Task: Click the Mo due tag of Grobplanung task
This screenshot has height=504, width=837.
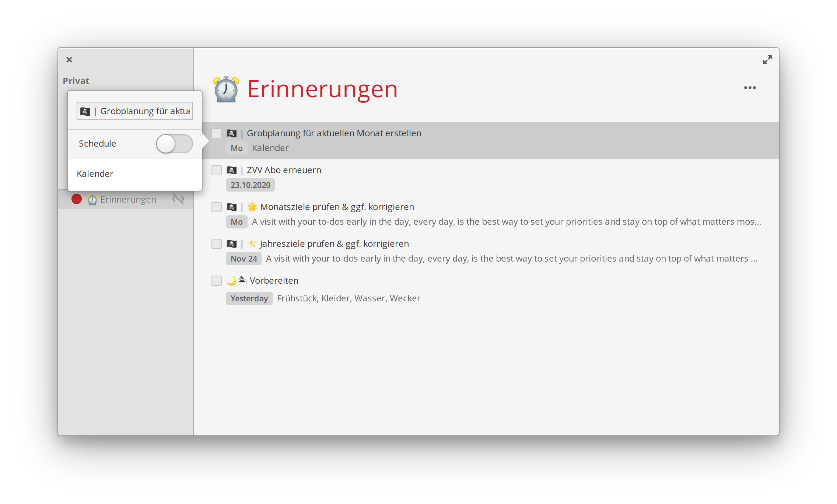Action: point(237,148)
